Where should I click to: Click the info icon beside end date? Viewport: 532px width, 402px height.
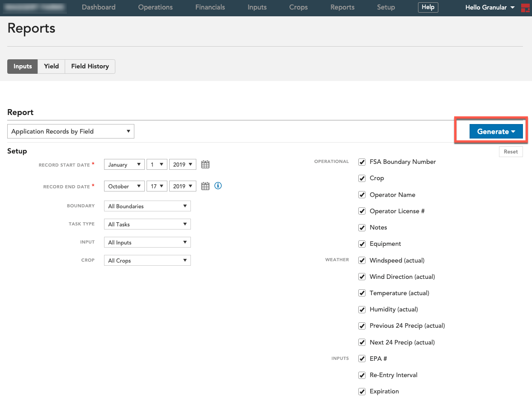(x=218, y=186)
